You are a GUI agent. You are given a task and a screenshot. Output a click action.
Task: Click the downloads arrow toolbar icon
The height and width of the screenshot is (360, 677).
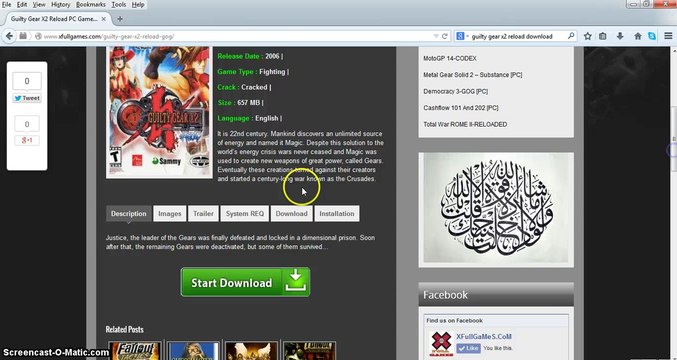(620, 36)
